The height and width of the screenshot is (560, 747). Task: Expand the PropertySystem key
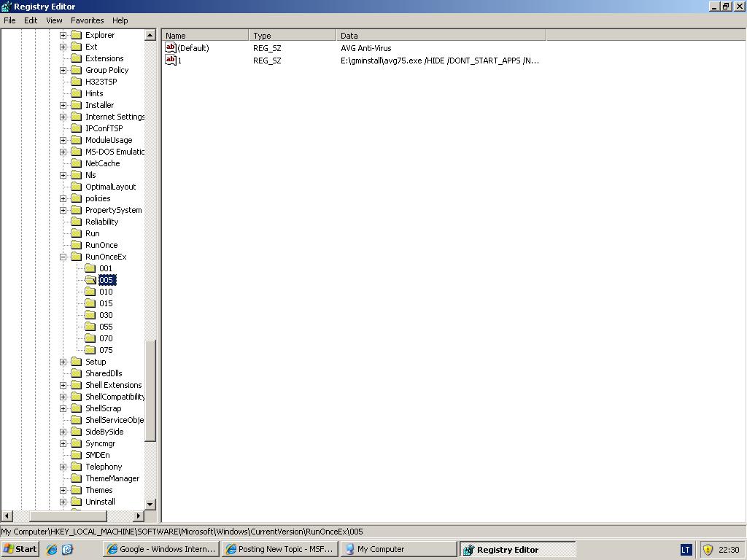pos(63,211)
